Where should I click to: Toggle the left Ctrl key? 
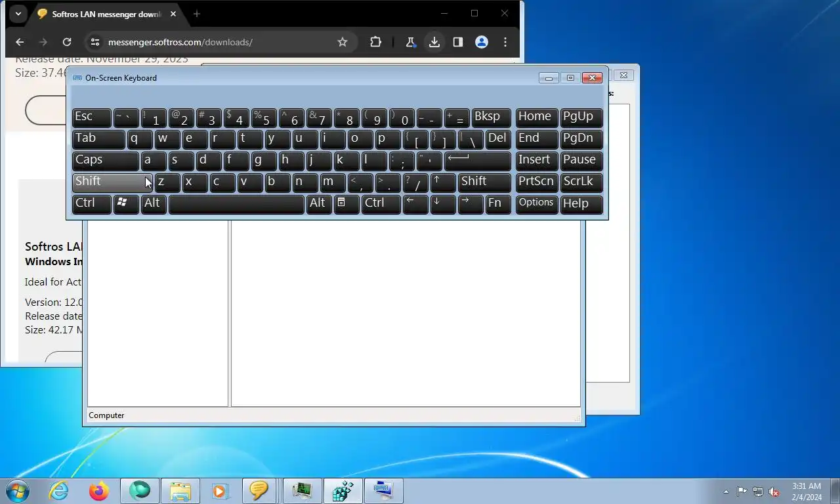(91, 204)
